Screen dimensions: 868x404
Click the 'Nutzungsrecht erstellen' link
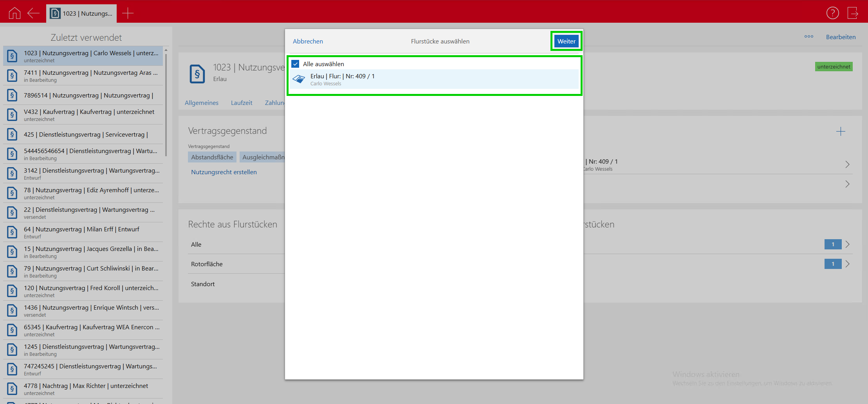[224, 172]
